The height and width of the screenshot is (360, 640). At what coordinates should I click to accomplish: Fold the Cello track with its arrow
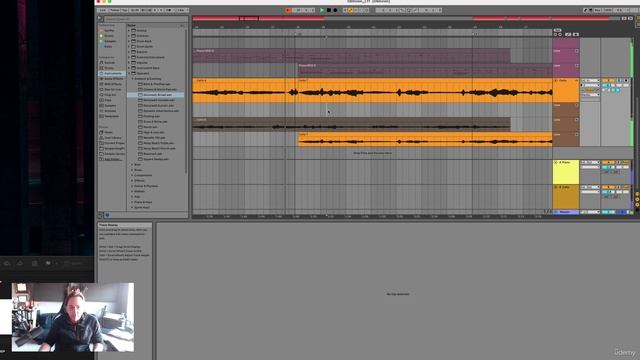point(556,81)
